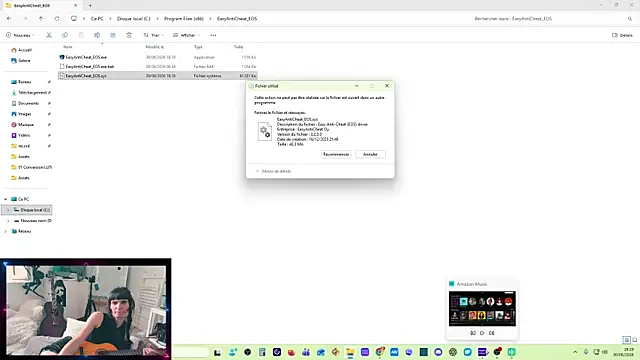Click the EasyAntiCheat_EOS Explorer tab
Viewport: 640px width, 360px height.
click(41, 5)
